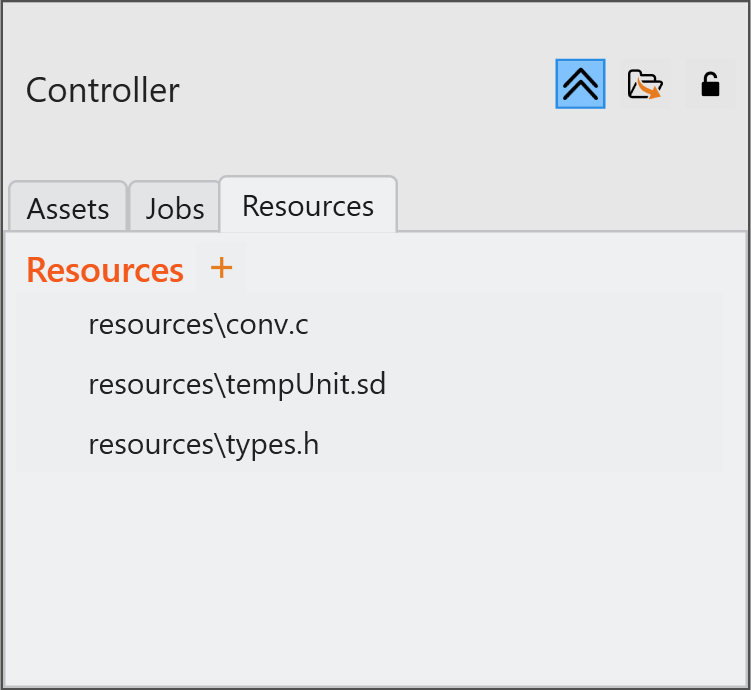Toggle the collapse double-chevron button
This screenshot has height=690, width=751.
tap(580, 85)
